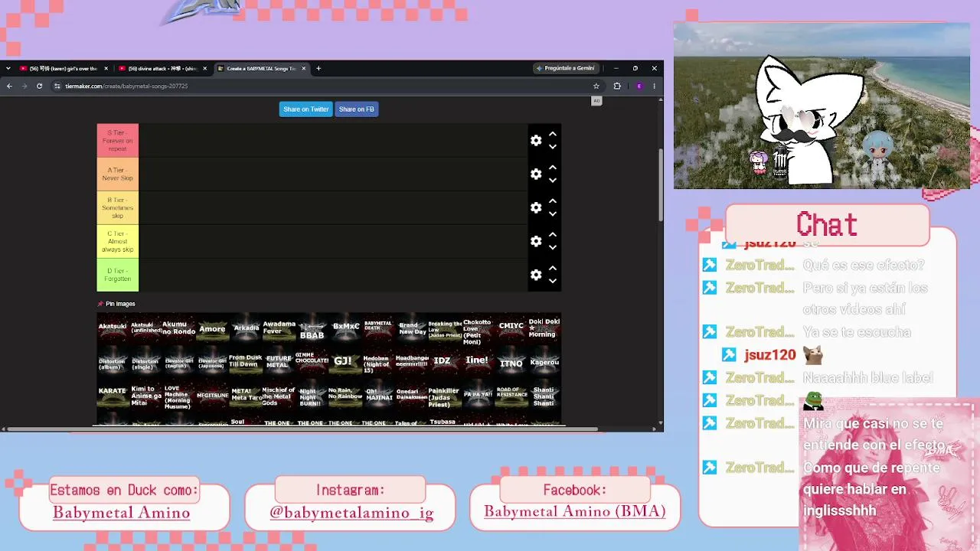Close the BABYMETAL Songs tier tab
Image resolution: width=980 pixels, height=551 pixels.
[x=303, y=69]
